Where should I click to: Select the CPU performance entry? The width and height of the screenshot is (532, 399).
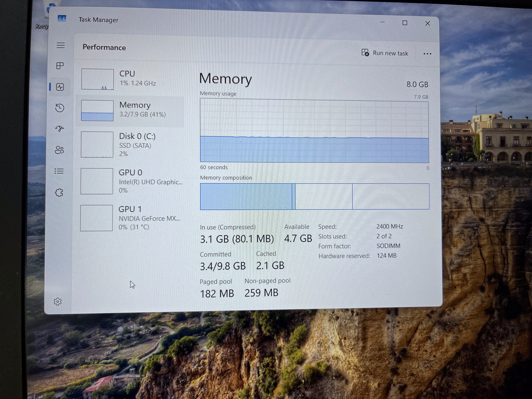click(130, 79)
